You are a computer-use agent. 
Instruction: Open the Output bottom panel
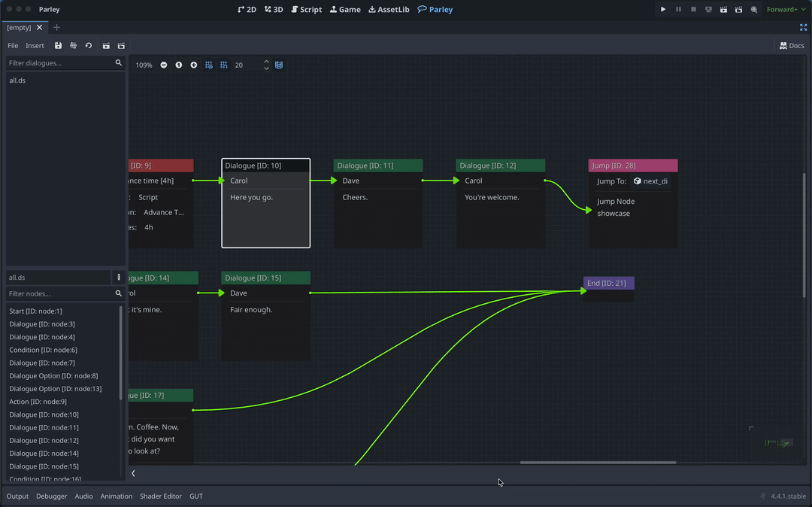coord(17,496)
